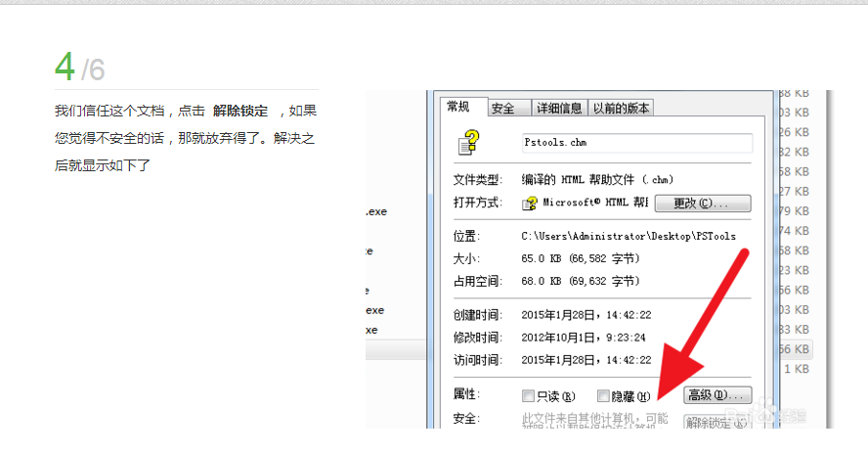Click the 高级(D)... button
The width and height of the screenshot is (868, 455).
(717, 395)
